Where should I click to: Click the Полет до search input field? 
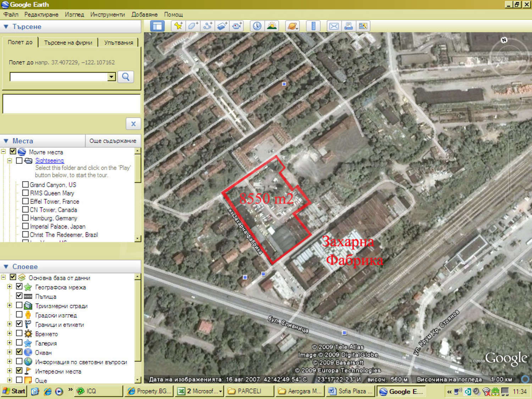pyautogui.click(x=59, y=77)
